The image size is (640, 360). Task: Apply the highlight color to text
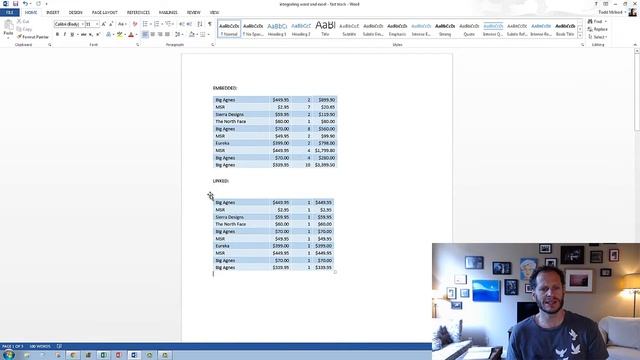(119, 35)
